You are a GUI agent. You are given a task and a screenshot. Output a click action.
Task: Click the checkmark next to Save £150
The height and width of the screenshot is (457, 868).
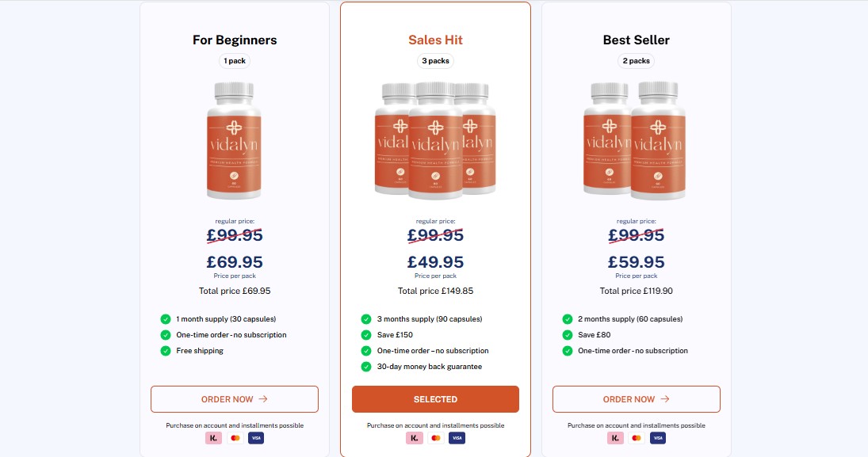[366, 335]
